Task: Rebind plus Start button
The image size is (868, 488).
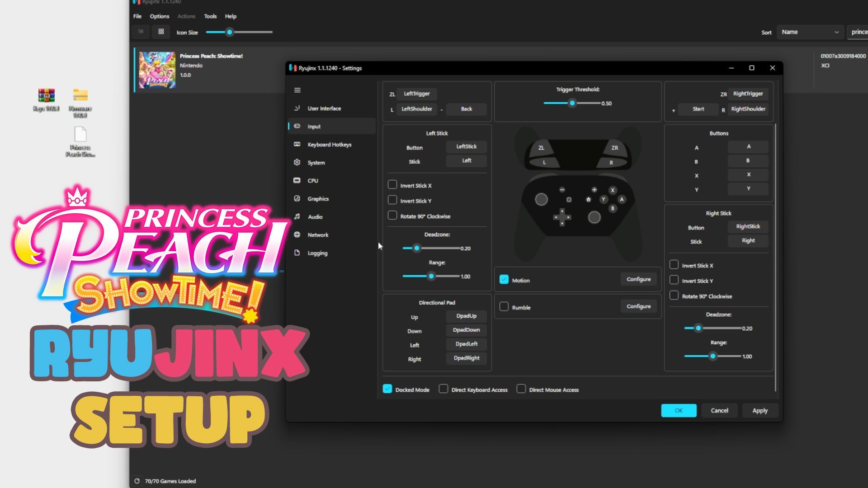Action: click(x=698, y=109)
